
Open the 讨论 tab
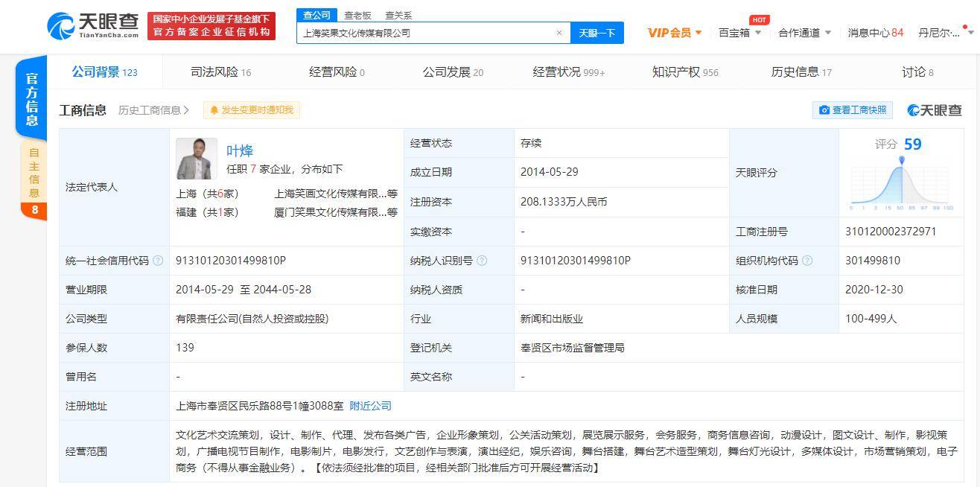(x=917, y=72)
